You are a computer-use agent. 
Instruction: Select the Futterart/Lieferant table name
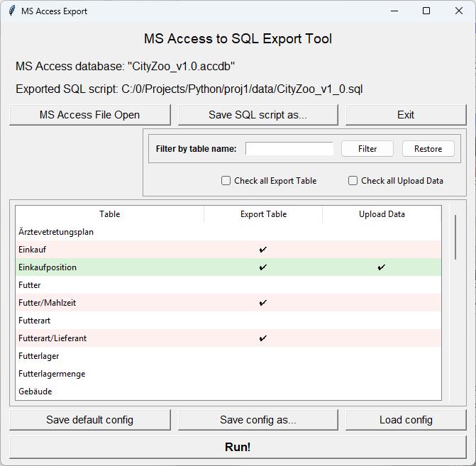coord(52,338)
